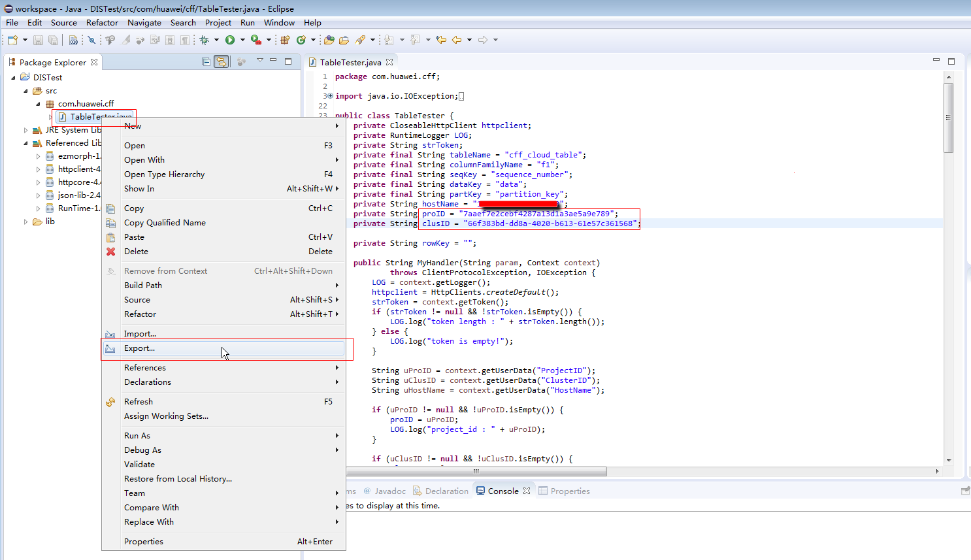Screen dimensions: 971x560
Task: Open Package Explorer view menu triangle
Action: 259,61
